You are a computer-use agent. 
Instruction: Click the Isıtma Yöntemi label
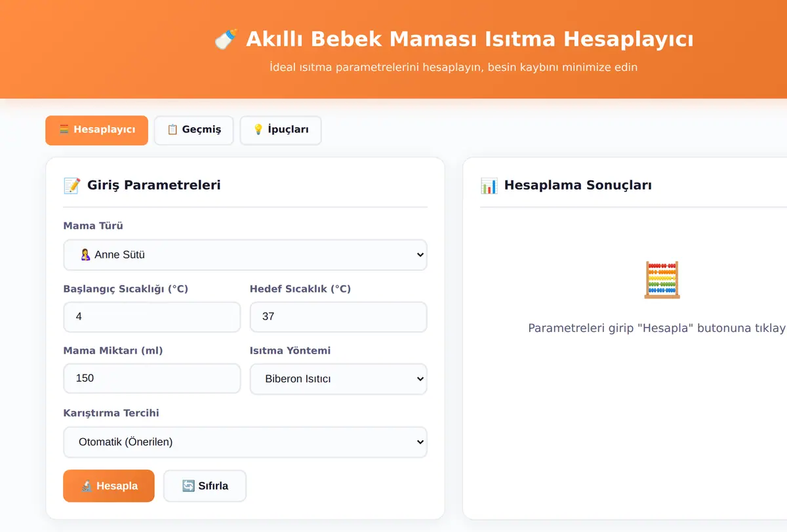(x=290, y=350)
